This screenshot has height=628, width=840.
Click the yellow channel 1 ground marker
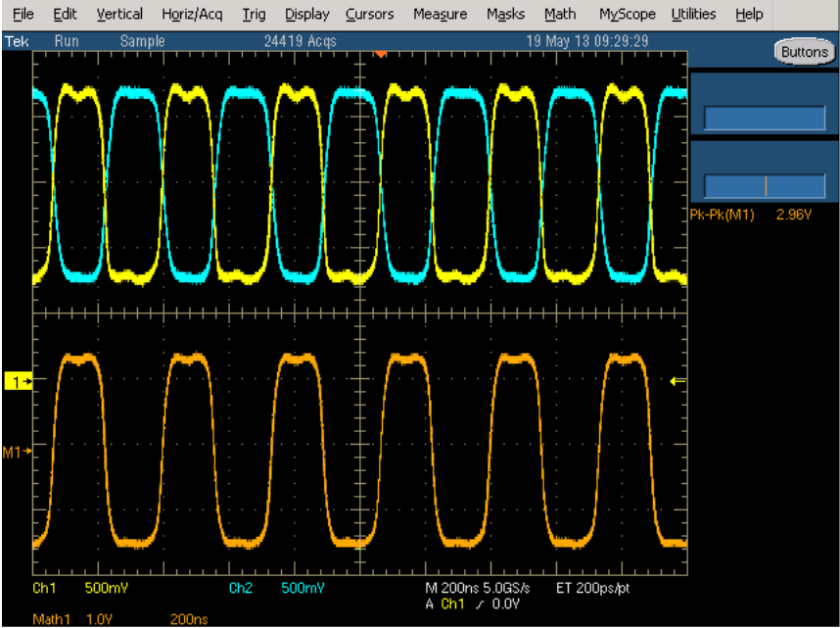[x=19, y=381]
